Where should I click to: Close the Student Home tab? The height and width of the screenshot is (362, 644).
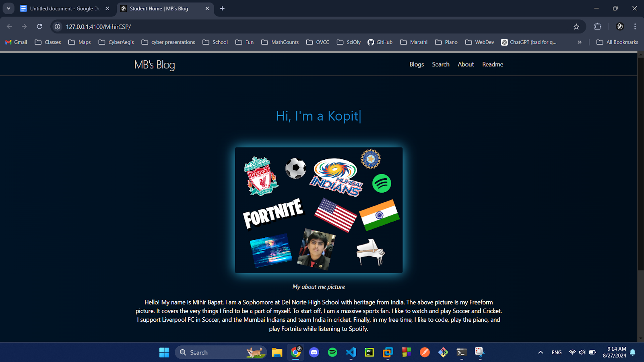pyautogui.click(x=207, y=8)
